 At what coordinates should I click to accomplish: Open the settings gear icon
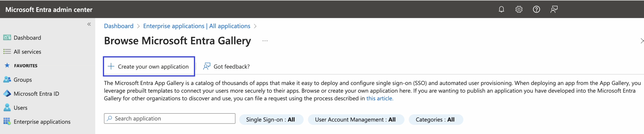point(519,9)
